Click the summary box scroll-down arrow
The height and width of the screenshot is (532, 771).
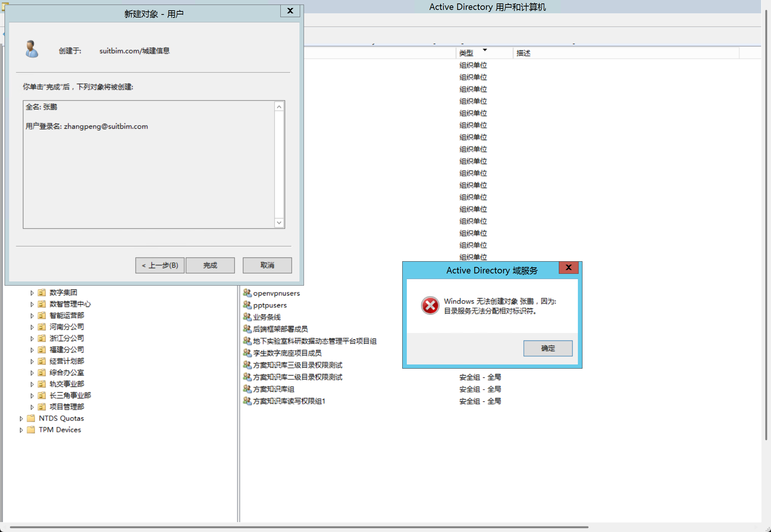[279, 223]
